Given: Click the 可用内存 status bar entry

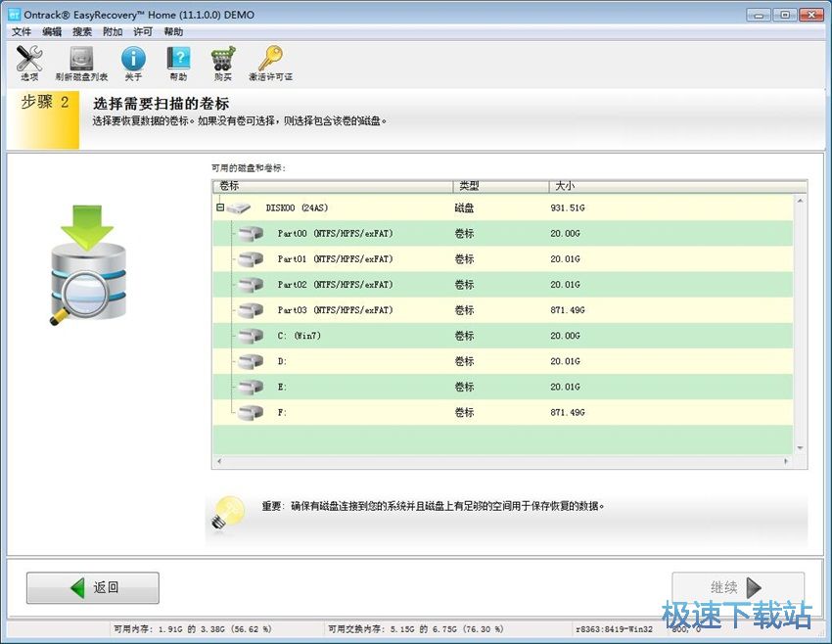Looking at the screenshot, I should 193,629.
